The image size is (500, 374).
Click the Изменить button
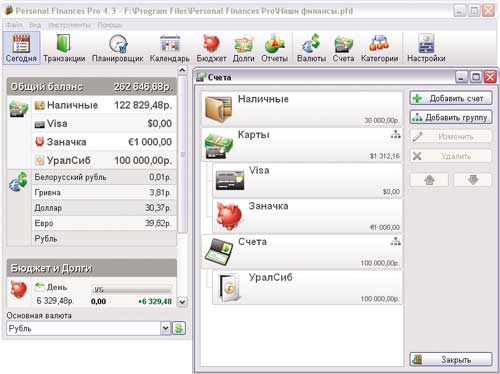pos(451,136)
